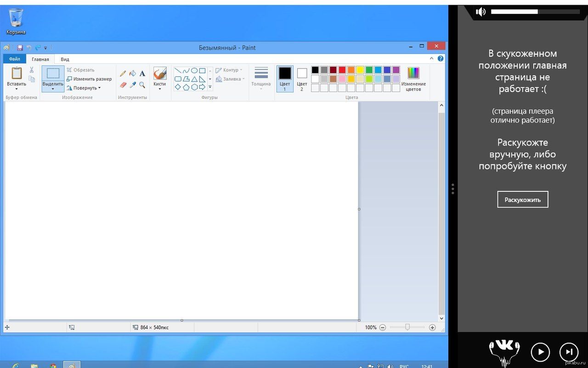This screenshot has width=588, height=368.
Task: Click the Undo arrow in title bar
Action: [x=29, y=47]
